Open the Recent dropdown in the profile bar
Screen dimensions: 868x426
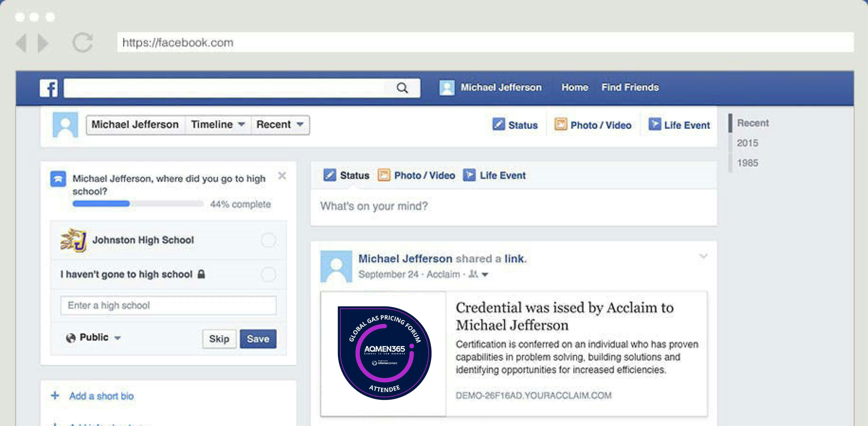pos(280,125)
